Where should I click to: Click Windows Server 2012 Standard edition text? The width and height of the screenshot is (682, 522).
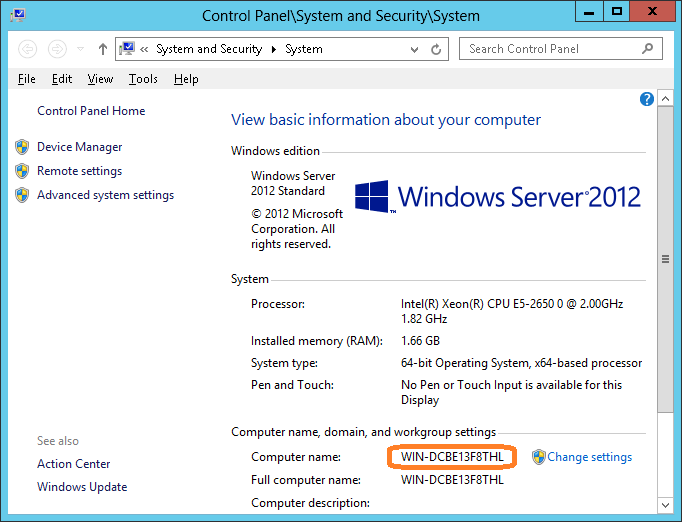click(293, 183)
